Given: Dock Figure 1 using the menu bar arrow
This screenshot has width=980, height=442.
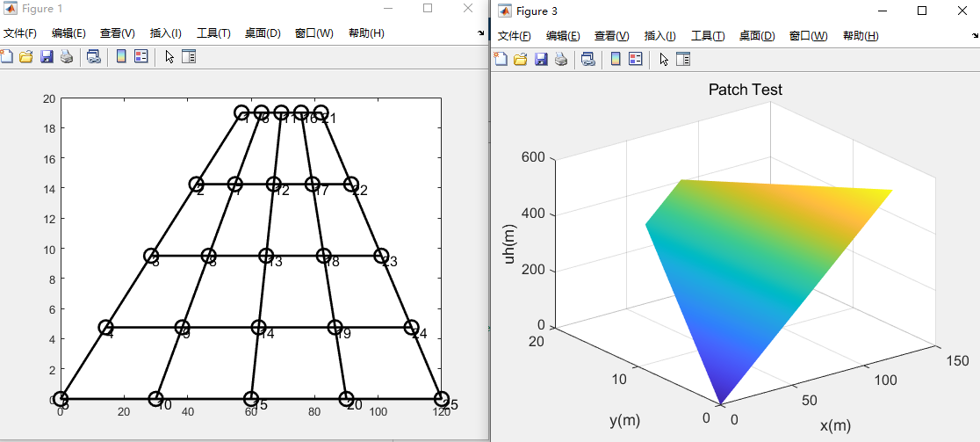Looking at the screenshot, I should coord(480,33).
